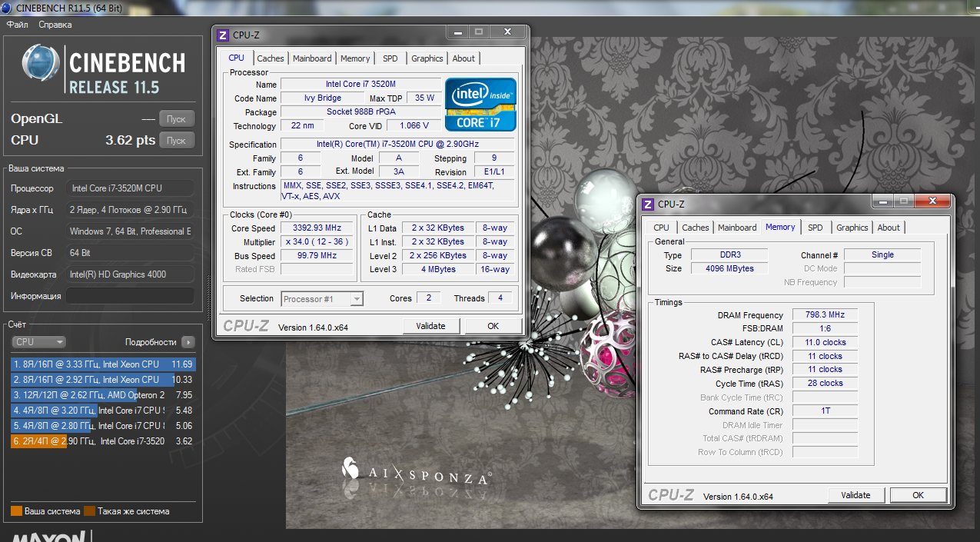Select ranking row 2 Intel Xeon 10.33
The width and height of the screenshot is (980, 542).
[103, 380]
